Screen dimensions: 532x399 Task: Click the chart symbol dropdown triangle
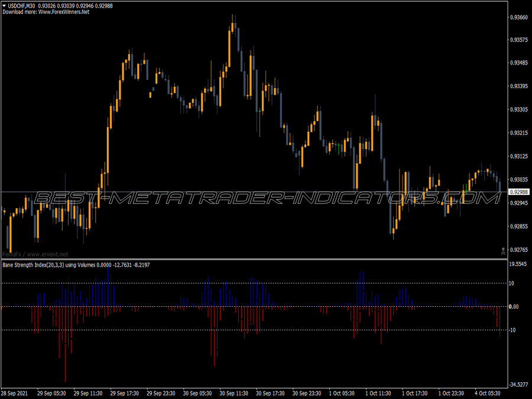[4, 5]
